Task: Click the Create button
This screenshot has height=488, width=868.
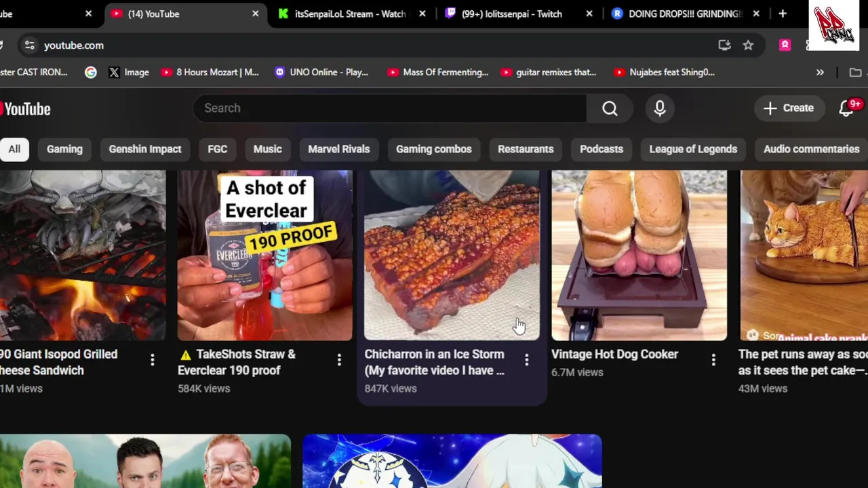Action: click(x=788, y=108)
